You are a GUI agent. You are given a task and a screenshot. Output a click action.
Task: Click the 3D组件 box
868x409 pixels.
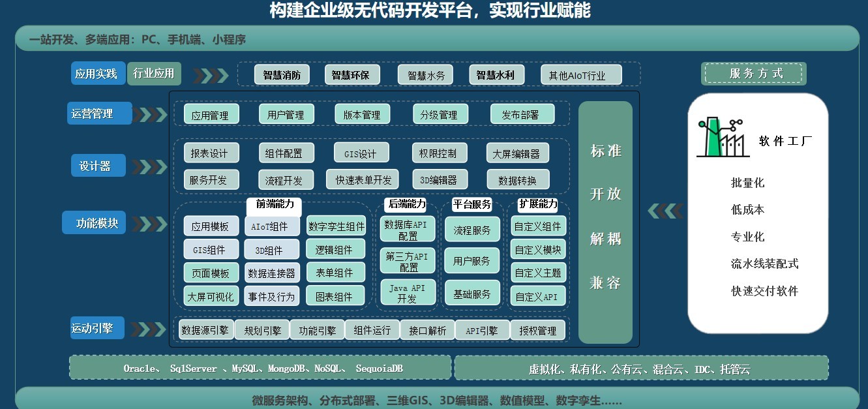(x=273, y=249)
